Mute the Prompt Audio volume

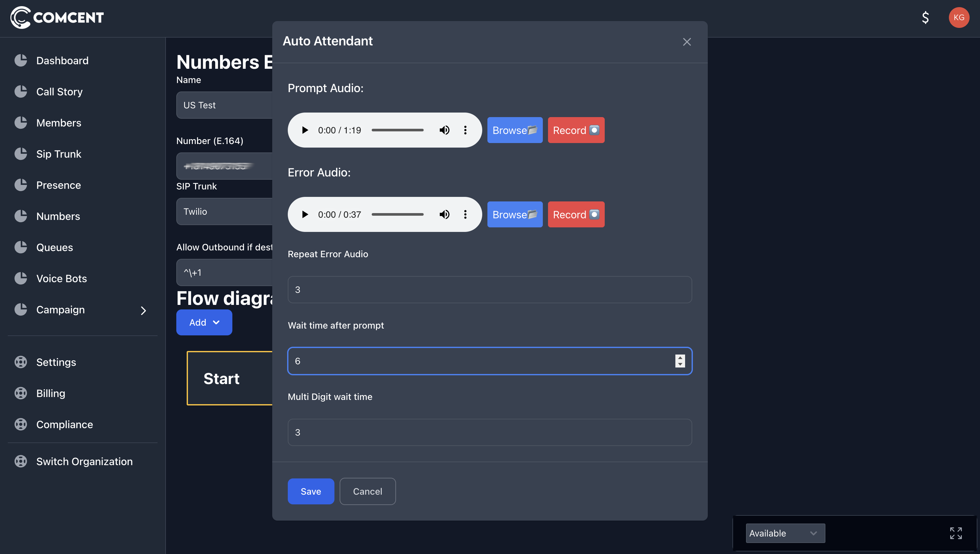pos(444,130)
